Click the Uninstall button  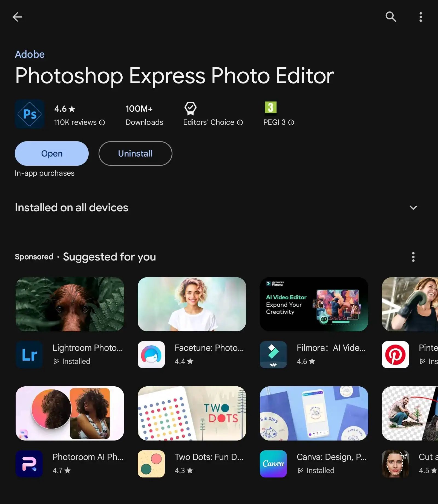[x=135, y=153]
